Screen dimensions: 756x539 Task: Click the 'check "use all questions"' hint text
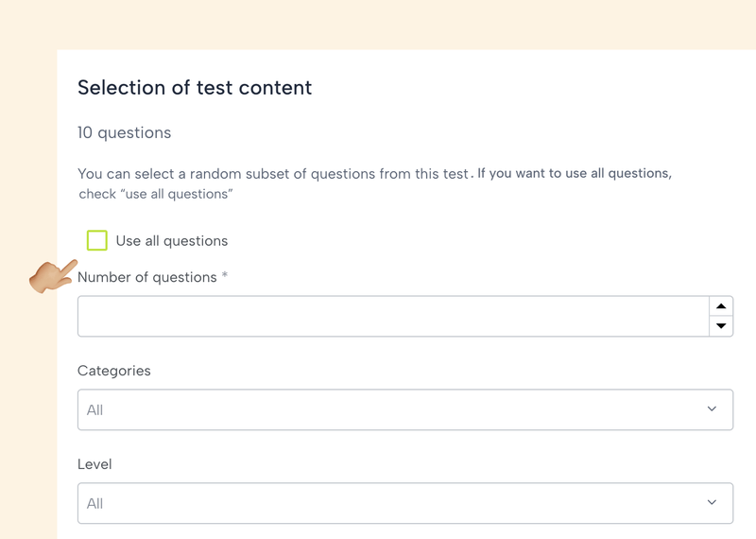click(156, 194)
